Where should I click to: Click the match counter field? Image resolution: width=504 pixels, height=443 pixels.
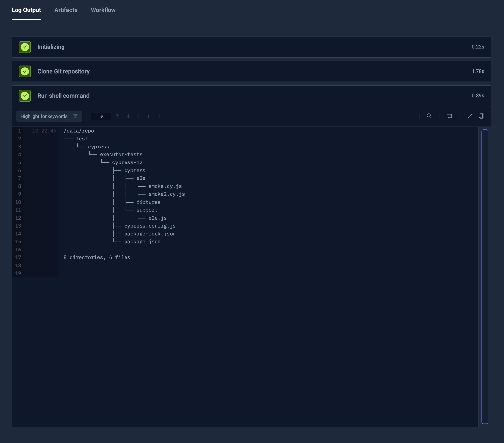pos(101,116)
